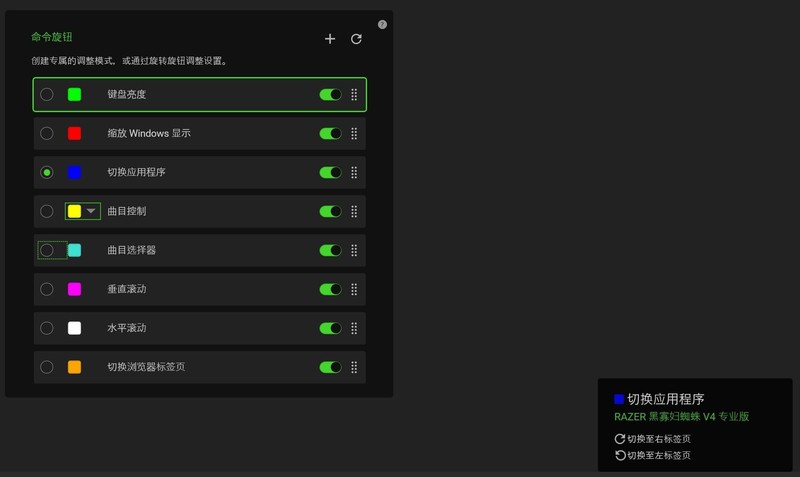The height and width of the screenshot is (477, 800).
Task: Click the magenta swatch of 垂直滚动
Action: 74,289
